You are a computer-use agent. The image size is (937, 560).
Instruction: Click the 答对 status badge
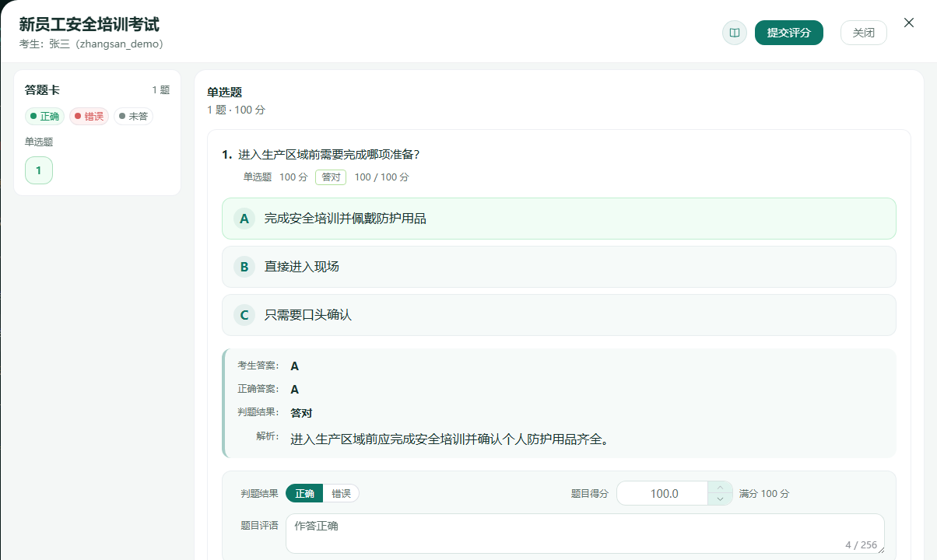point(331,177)
